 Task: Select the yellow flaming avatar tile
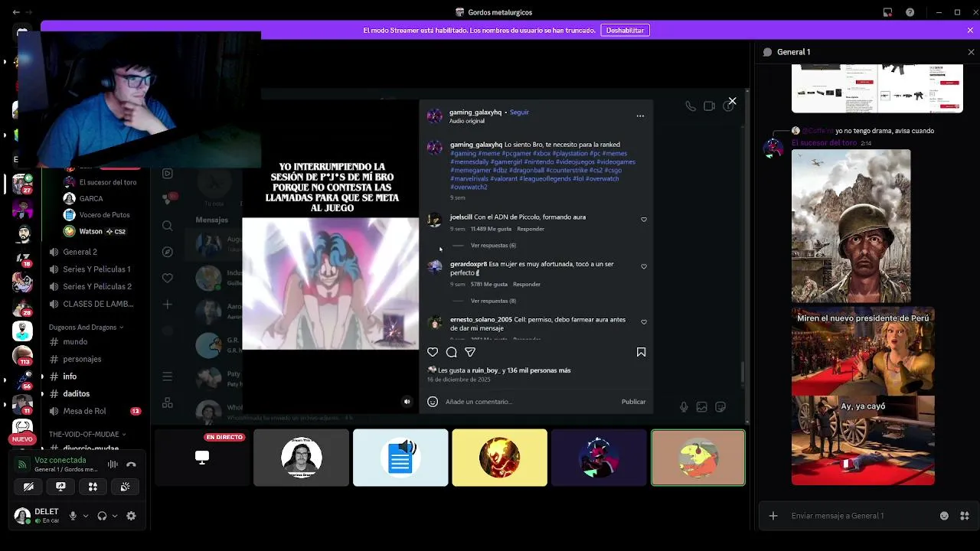coord(499,458)
